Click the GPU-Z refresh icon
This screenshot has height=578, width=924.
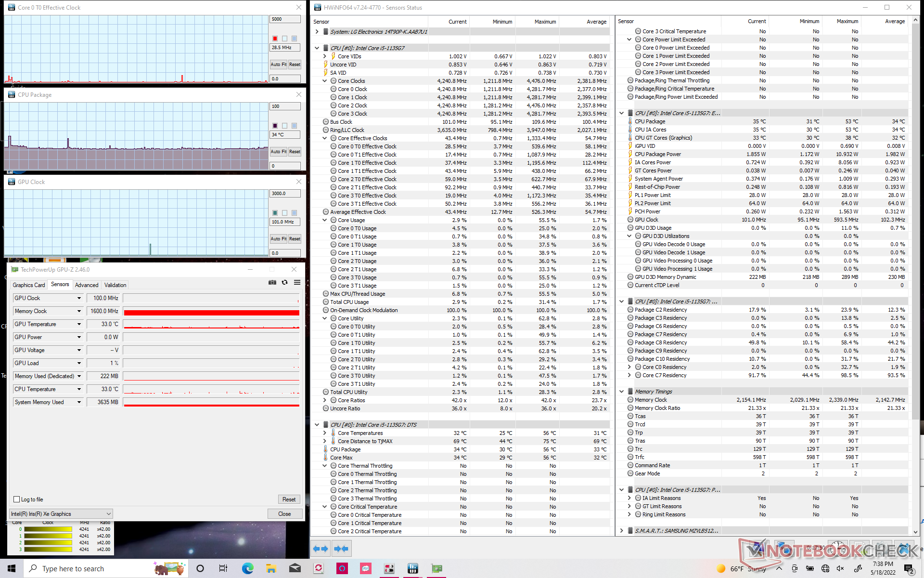(285, 282)
